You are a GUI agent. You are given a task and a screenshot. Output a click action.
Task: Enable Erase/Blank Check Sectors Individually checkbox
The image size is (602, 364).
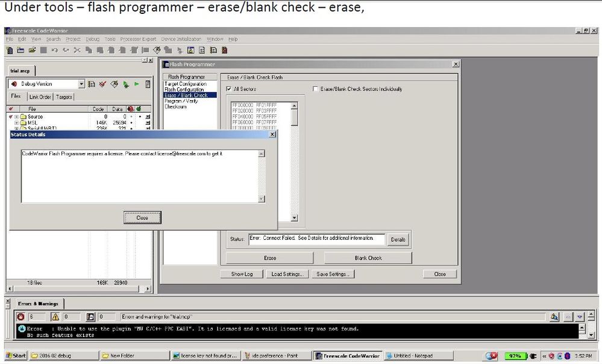point(316,89)
